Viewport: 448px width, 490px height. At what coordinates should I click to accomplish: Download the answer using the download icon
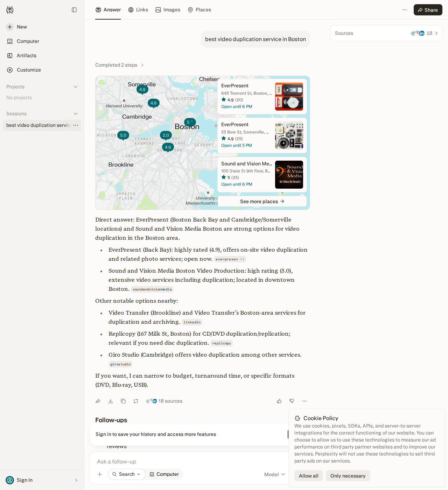[x=111, y=401]
